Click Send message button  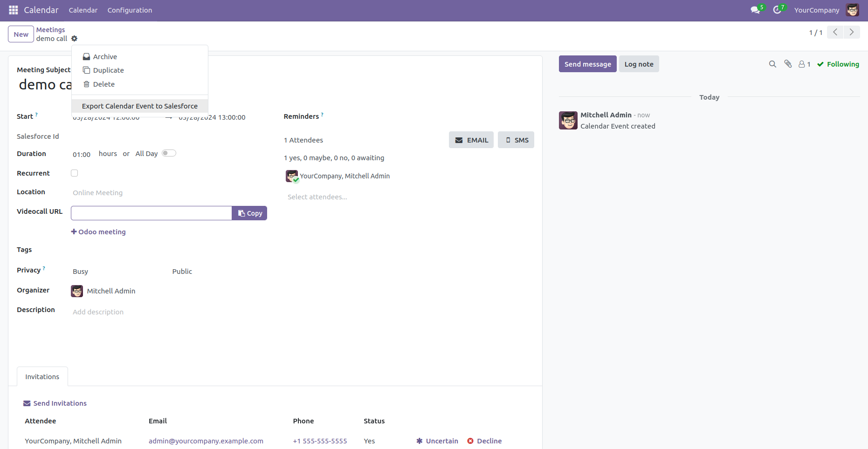click(x=587, y=64)
